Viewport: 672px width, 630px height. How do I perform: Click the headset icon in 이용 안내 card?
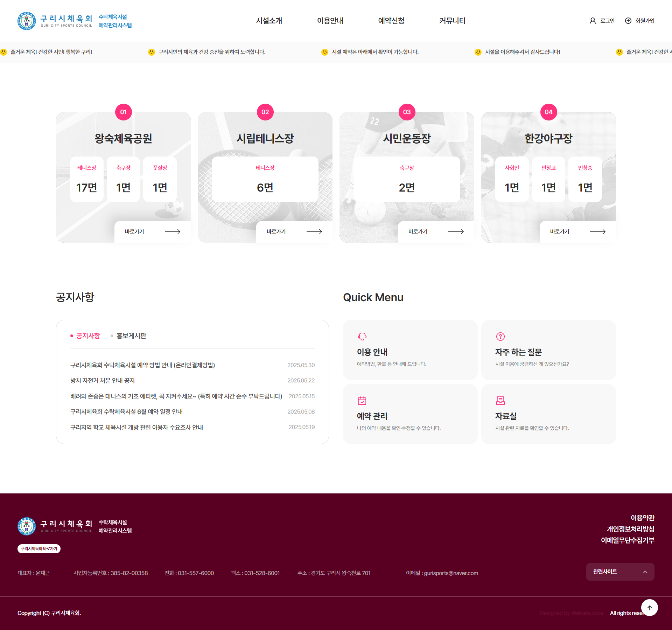tap(362, 337)
